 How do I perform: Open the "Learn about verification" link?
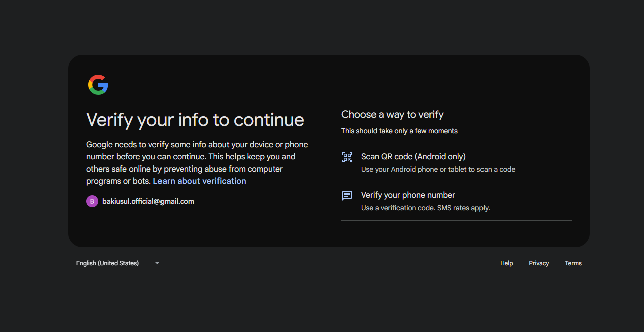200,181
